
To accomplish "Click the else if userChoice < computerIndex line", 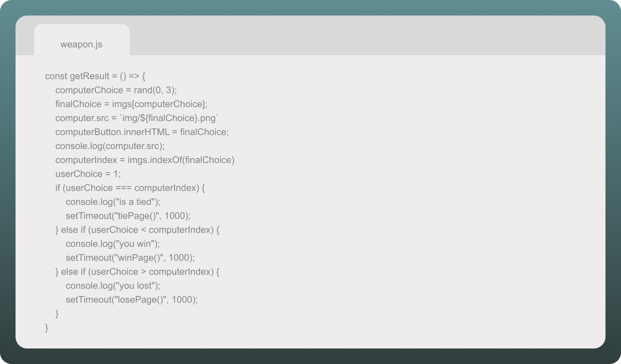I will click(137, 230).
